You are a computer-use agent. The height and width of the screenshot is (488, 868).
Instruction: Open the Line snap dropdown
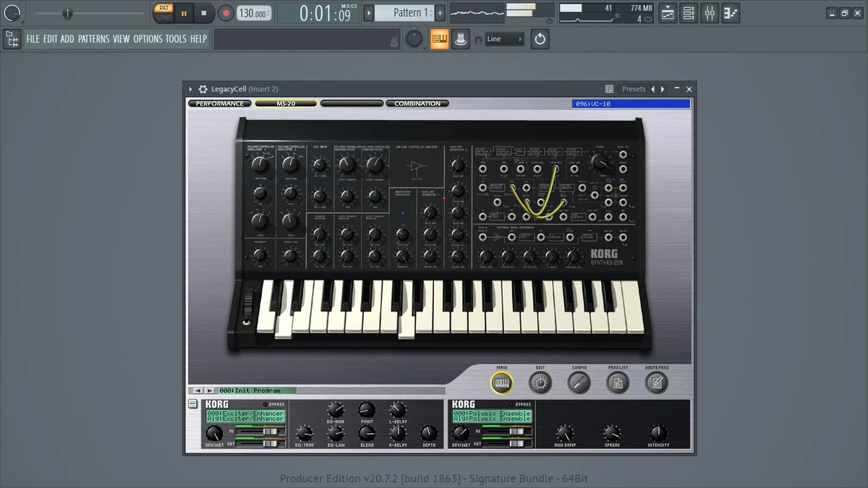[504, 39]
